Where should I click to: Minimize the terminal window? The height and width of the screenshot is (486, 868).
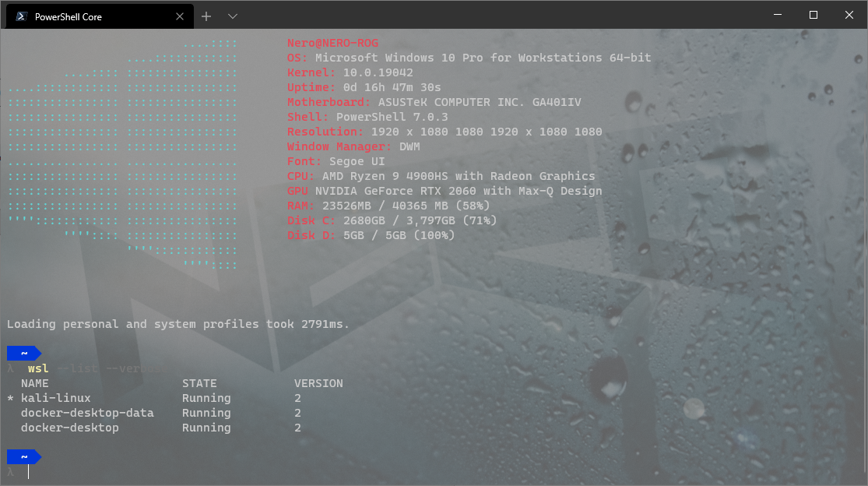tap(778, 15)
